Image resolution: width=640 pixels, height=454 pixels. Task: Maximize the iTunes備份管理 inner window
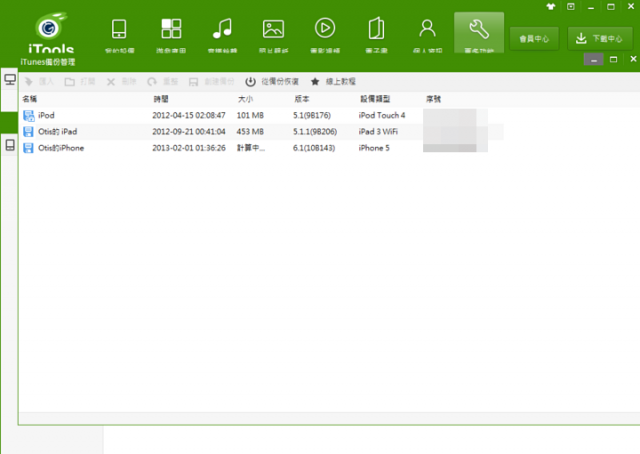[x=613, y=60]
